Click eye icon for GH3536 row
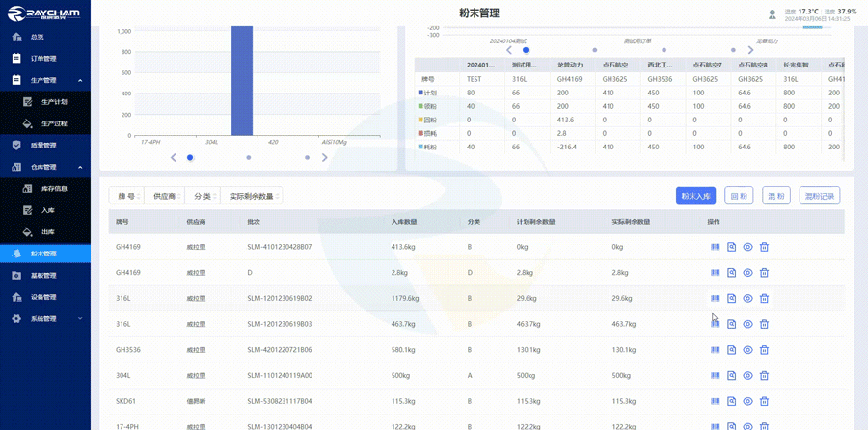This screenshot has width=868, height=430. tap(747, 350)
